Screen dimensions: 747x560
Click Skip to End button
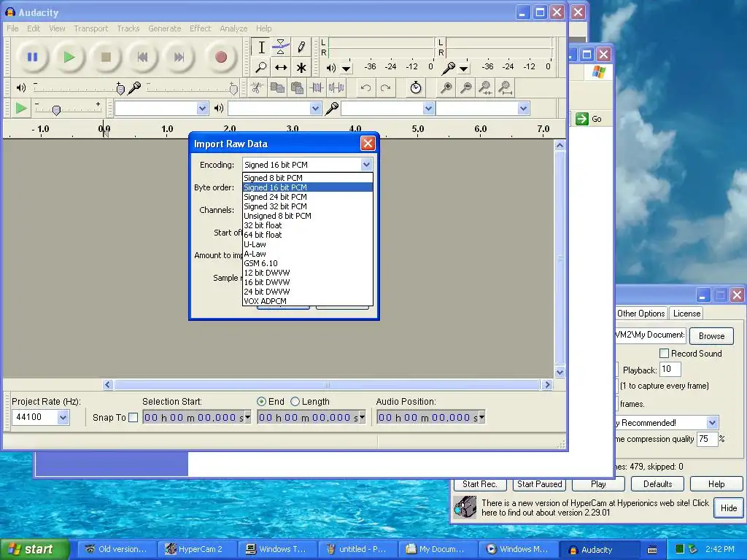click(179, 57)
